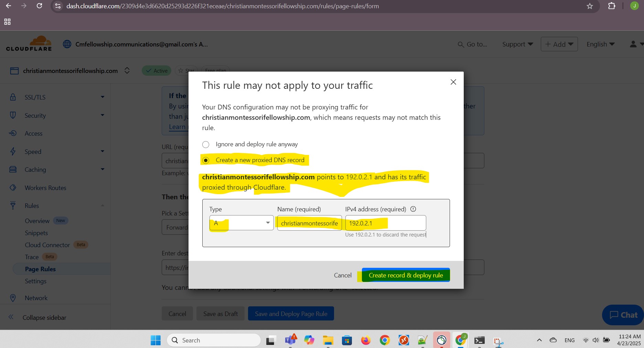Open Snippets under Rules
This screenshot has height=348, width=644.
[x=36, y=233]
